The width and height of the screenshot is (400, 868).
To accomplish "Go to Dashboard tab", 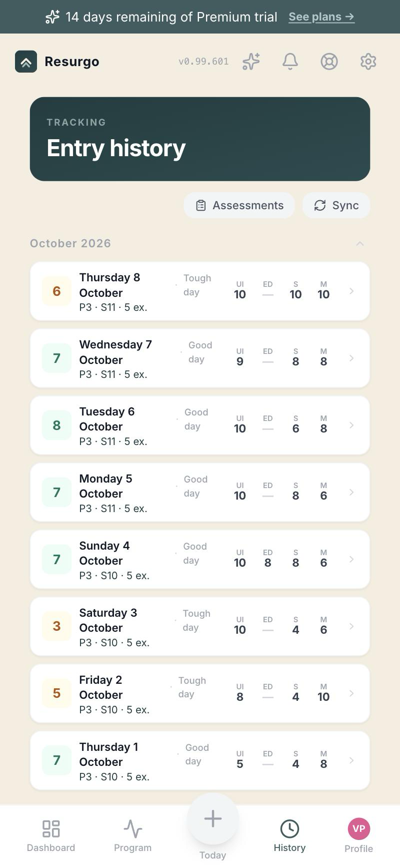I will click(51, 836).
